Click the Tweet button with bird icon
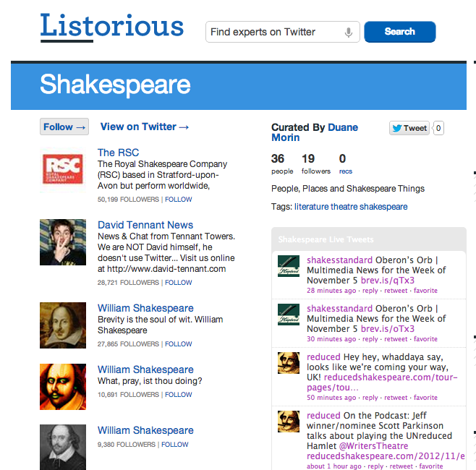The height and width of the screenshot is (470, 476). point(409,128)
